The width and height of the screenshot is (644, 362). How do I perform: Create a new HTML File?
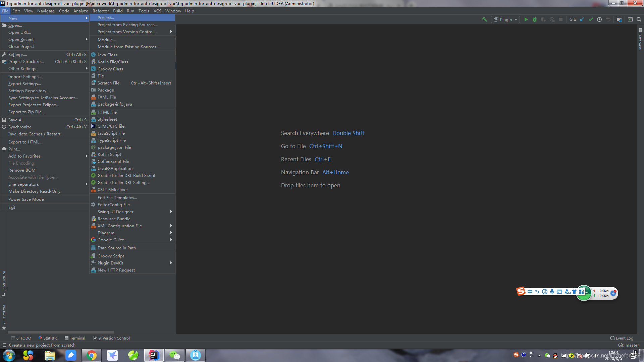click(132, 112)
